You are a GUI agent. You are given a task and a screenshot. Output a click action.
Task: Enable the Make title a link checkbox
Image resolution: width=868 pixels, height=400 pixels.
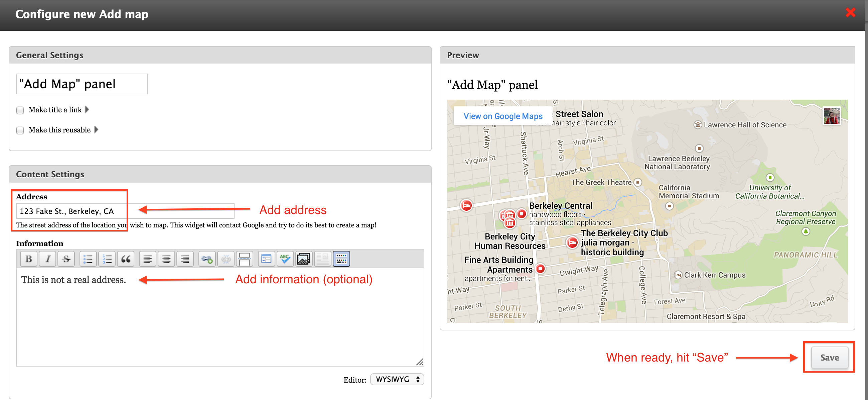(x=20, y=110)
